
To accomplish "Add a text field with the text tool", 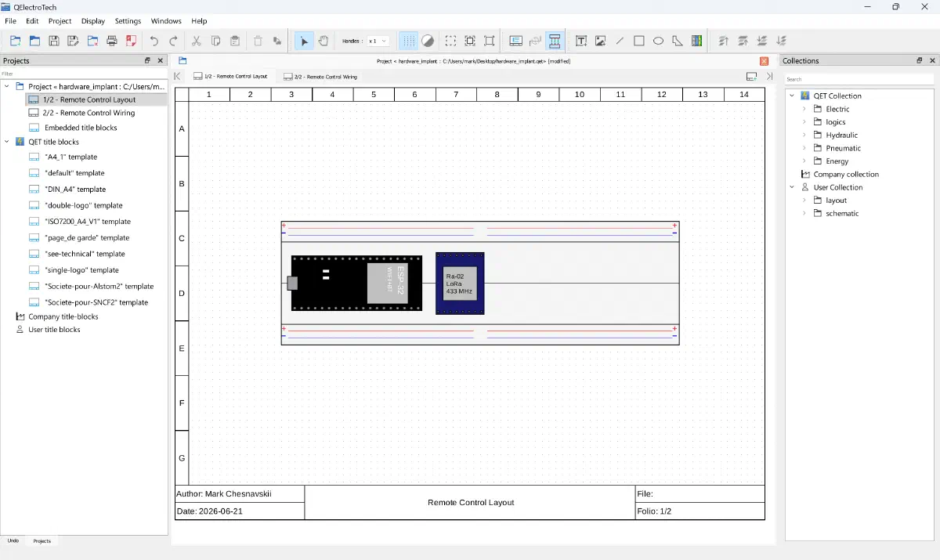I will pos(581,41).
